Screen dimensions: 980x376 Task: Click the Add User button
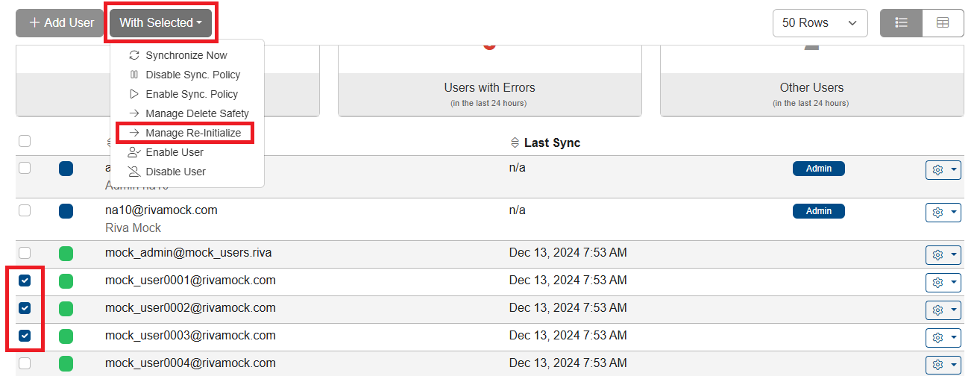tap(60, 23)
